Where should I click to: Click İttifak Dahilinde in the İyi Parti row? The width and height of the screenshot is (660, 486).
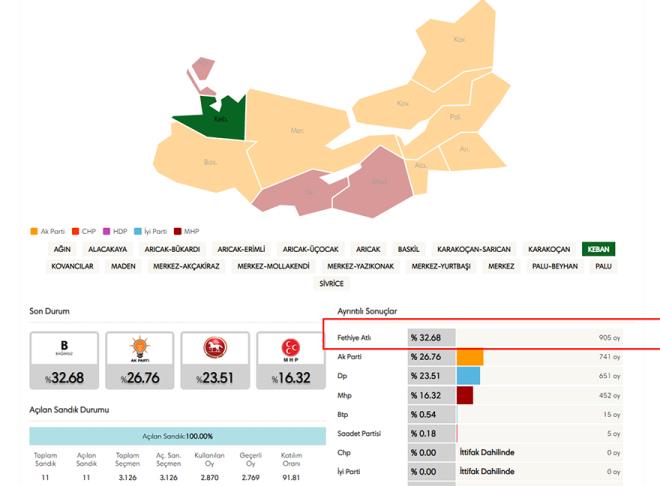pyautogui.click(x=487, y=471)
